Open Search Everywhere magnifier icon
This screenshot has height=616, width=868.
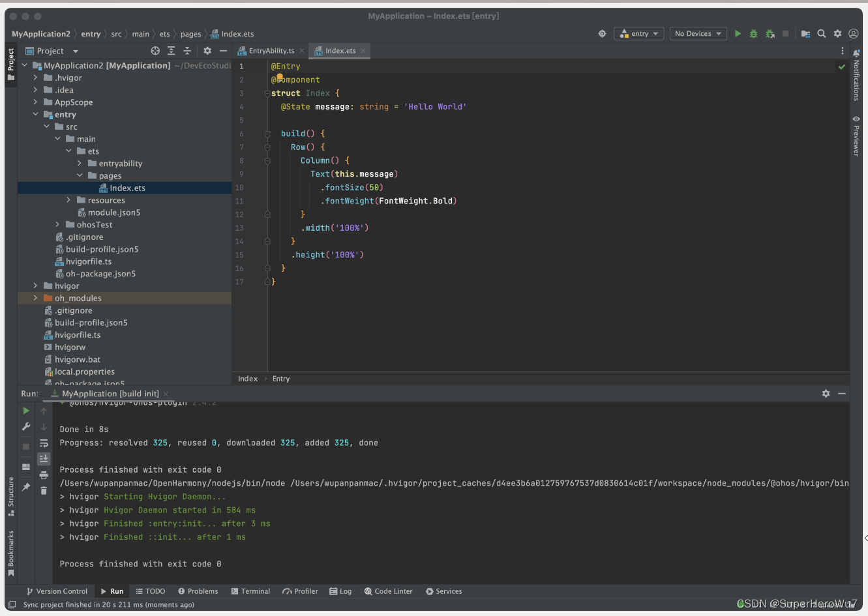pyautogui.click(x=822, y=33)
